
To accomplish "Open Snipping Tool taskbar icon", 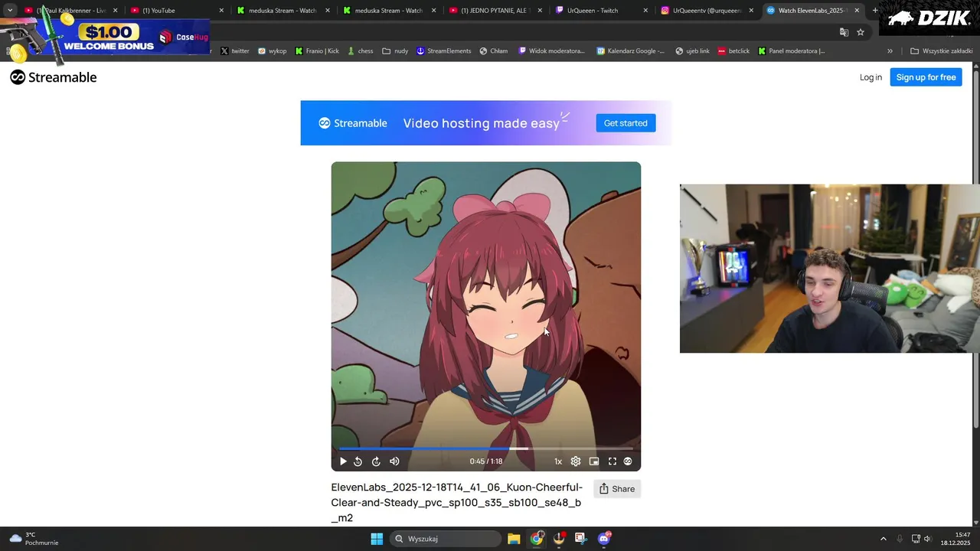I will [581, 539].
